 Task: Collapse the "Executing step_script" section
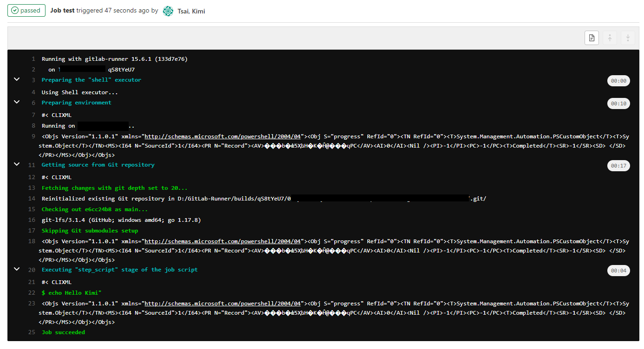click(17, 269)
